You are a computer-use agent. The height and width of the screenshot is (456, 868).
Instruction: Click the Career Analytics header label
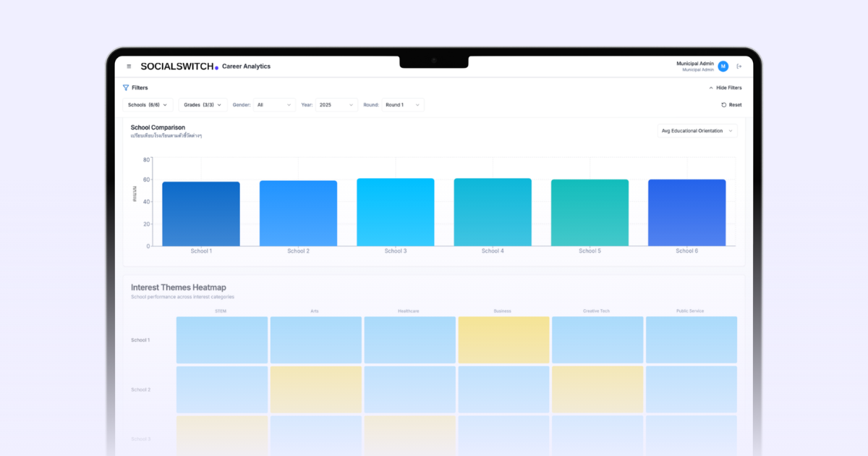[x=245, y=66]
